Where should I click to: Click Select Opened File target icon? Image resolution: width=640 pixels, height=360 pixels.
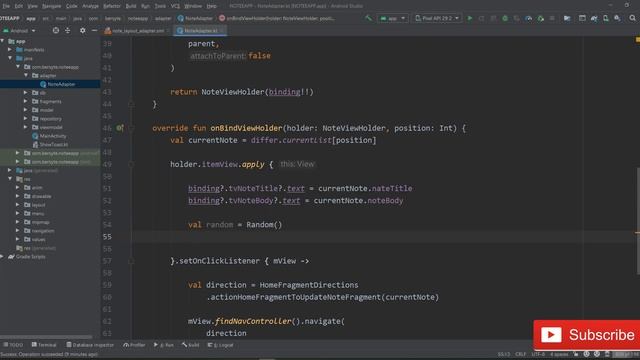[56, 31]
